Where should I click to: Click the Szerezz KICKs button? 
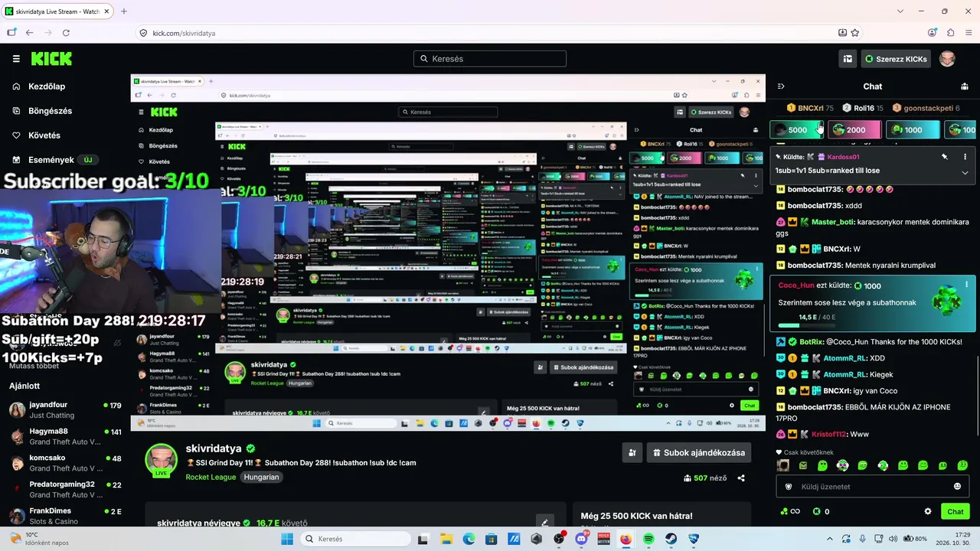click(896, 59)
